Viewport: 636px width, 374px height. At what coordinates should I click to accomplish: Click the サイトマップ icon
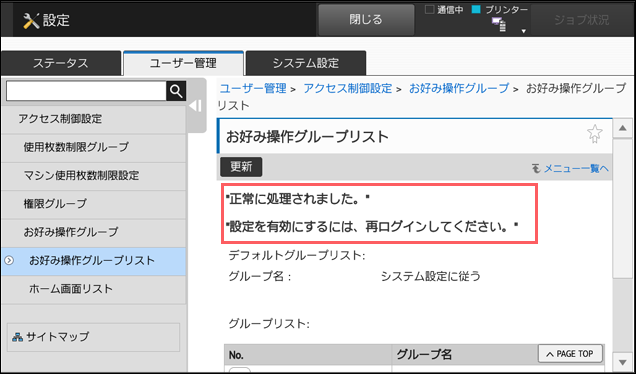coord(17,337)
